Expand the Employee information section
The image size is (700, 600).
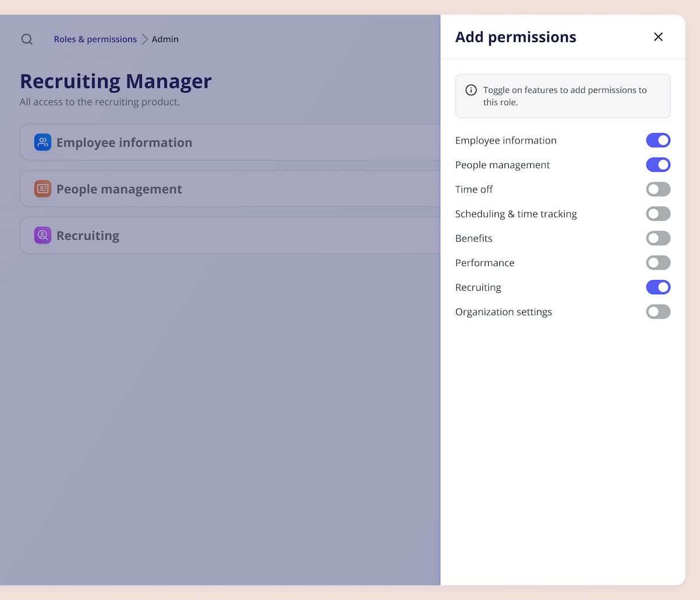coord(233,142)
